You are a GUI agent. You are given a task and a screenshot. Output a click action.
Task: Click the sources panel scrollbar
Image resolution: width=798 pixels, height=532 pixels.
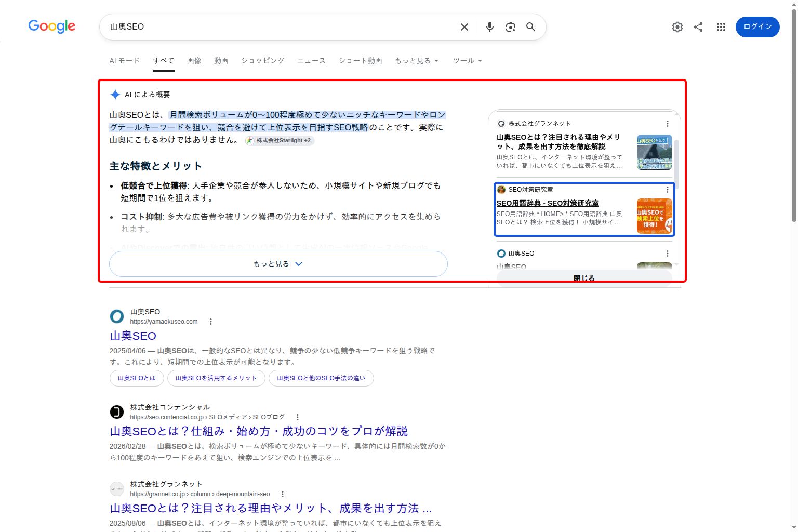[x=677, y=164]
